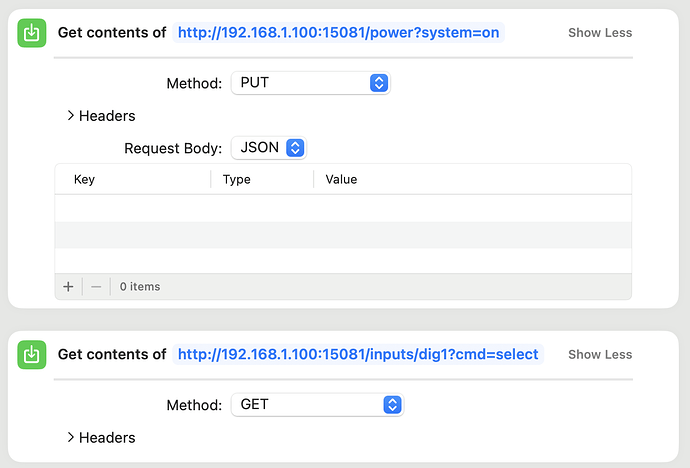Select the shaded second row in the JSON table
Viewport: 690px width, 468px height.
pyautogui.click(x=343, y=235)
